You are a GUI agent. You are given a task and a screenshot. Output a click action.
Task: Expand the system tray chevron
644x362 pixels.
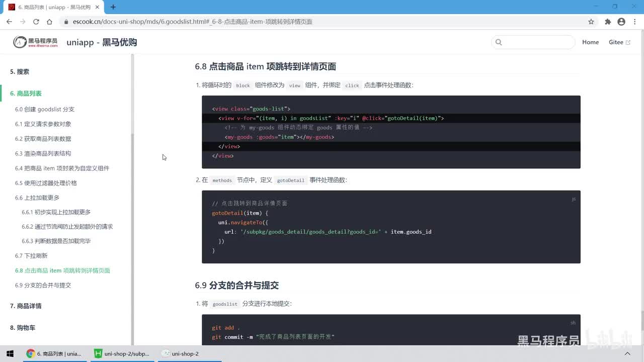tap(627, 353)
